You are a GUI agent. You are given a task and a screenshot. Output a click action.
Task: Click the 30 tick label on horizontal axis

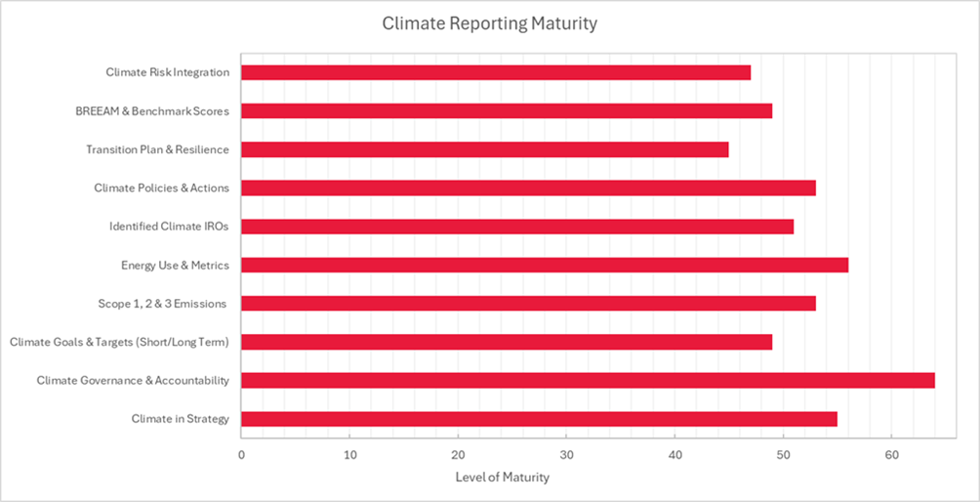pyautogui.click(x=566, y=455)
